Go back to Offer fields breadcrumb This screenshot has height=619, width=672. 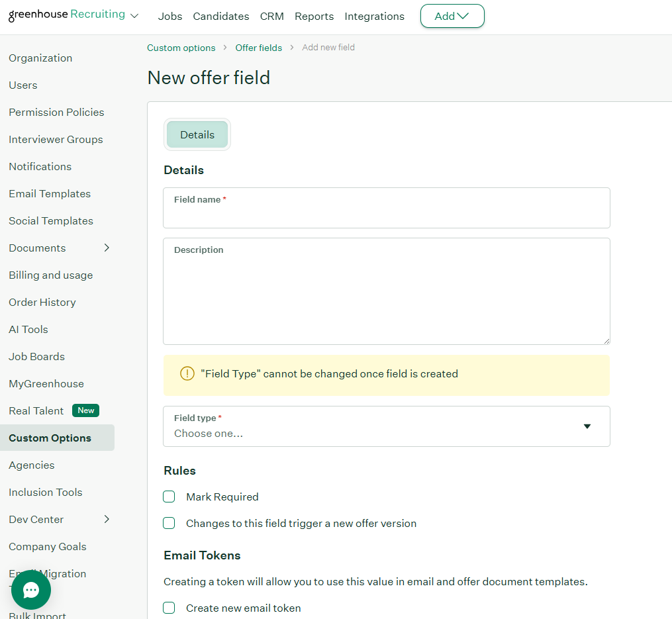(x=259, y=48)
